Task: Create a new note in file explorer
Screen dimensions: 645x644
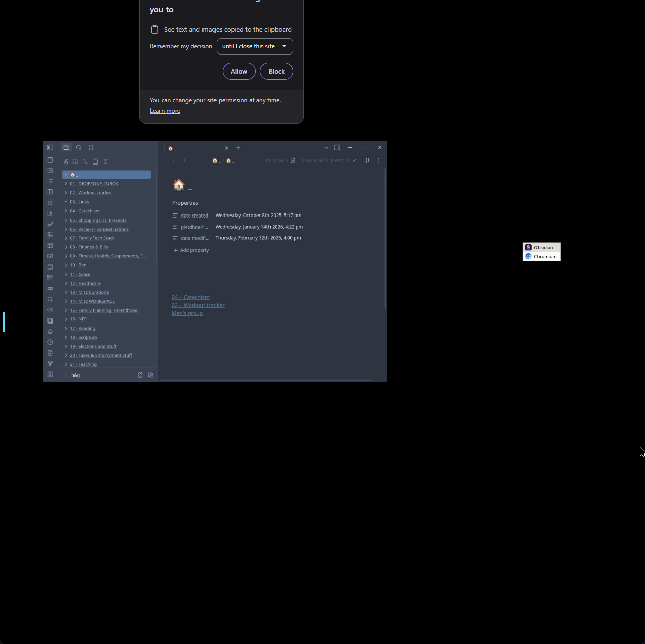Action: click(x=65, y=162)
